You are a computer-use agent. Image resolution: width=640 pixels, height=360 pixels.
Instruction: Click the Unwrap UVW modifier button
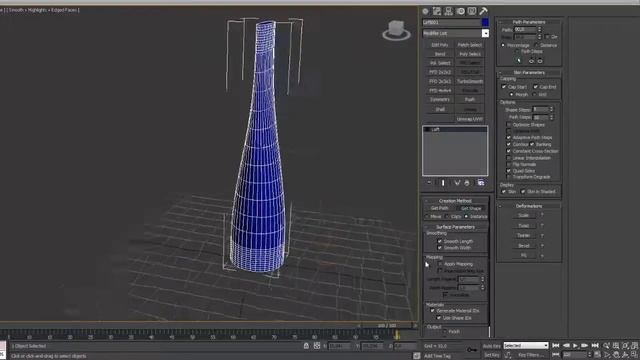click(470, 119)
